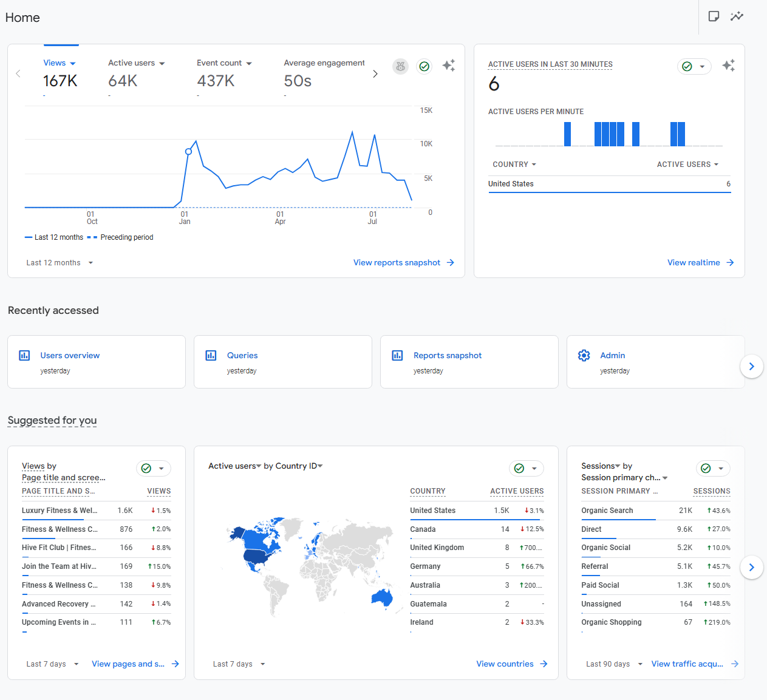Viewport: 767px width, 700px height.
Task: Click the green data quality check on overview card
Action: click(x=424, y=66)
